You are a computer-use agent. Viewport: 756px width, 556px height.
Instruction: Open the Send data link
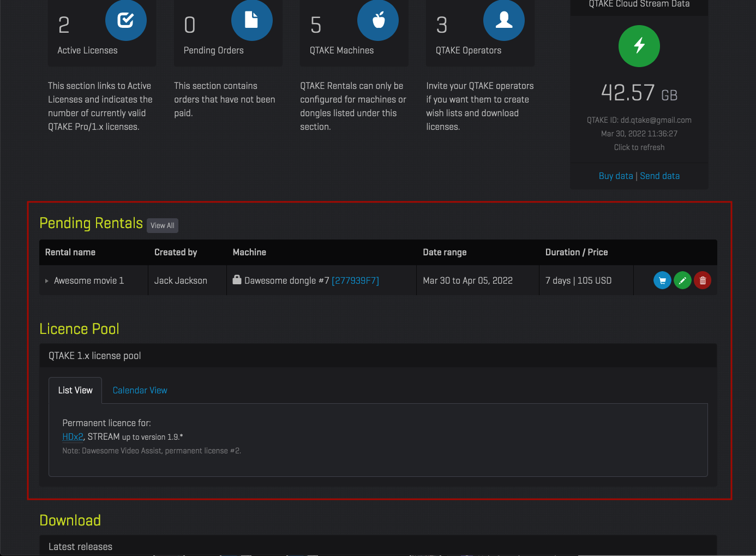(660, 176)
